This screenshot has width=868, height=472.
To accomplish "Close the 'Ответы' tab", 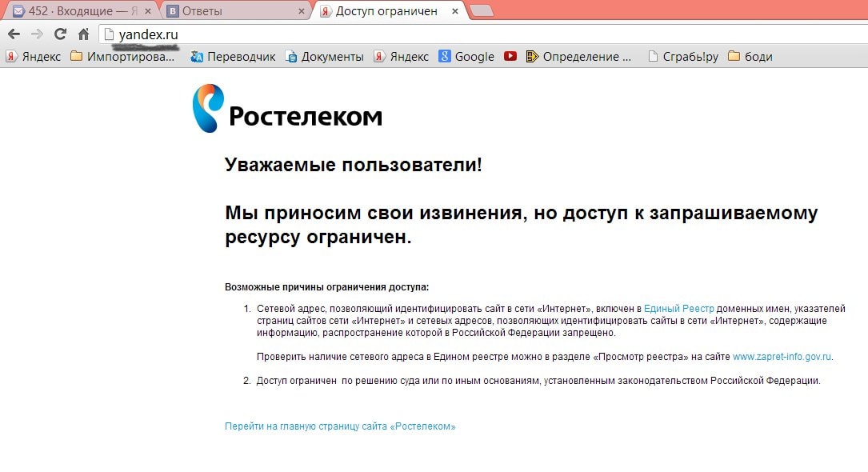I will [x=301, y=11].
